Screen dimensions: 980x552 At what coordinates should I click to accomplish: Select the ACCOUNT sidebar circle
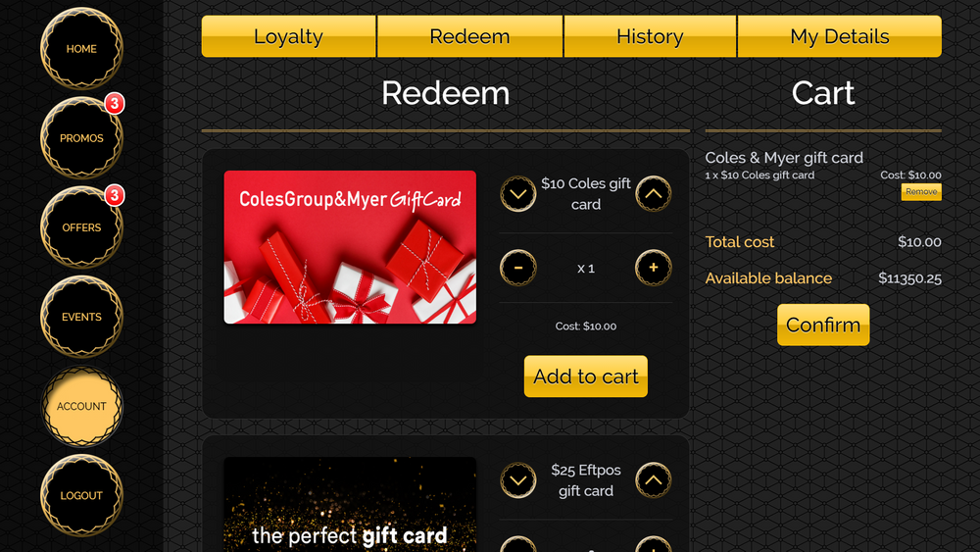[x=81, y=406]
